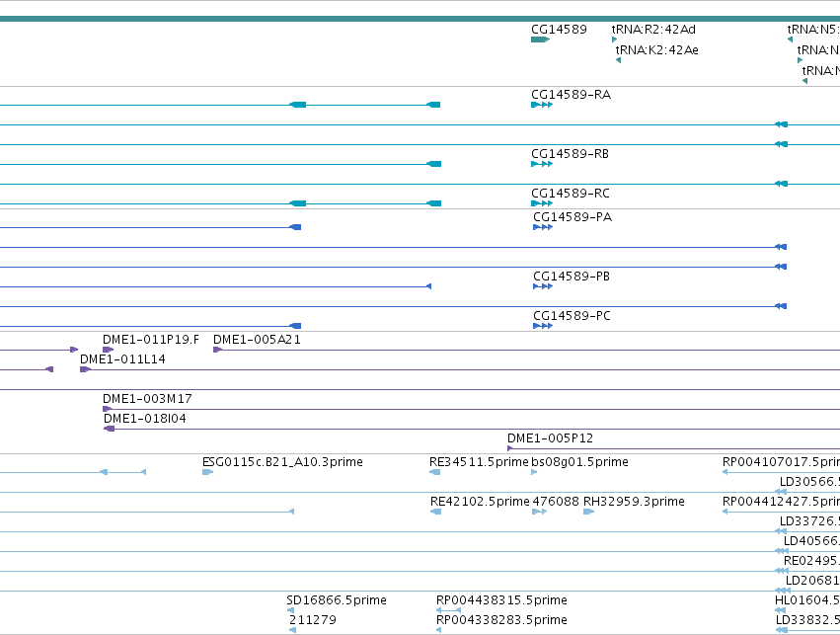This screenshot has height=635, width=840.
Task: Click the DME1-005P12 feature label
Action: click(x=550, y=438)
